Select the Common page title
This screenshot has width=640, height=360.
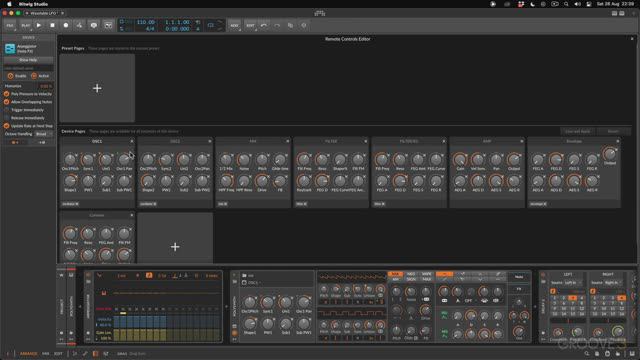click(x=97, y=215)
